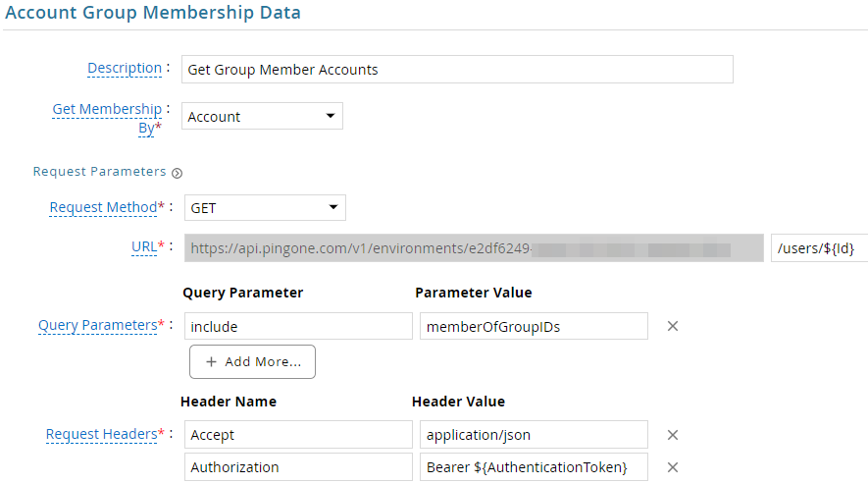Click the Add More button

coord(252,362)
